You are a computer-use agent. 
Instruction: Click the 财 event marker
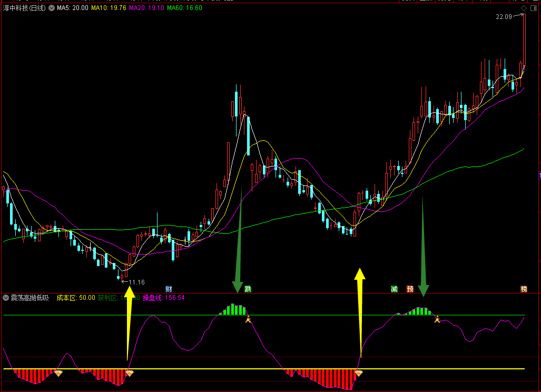point(169,289)
